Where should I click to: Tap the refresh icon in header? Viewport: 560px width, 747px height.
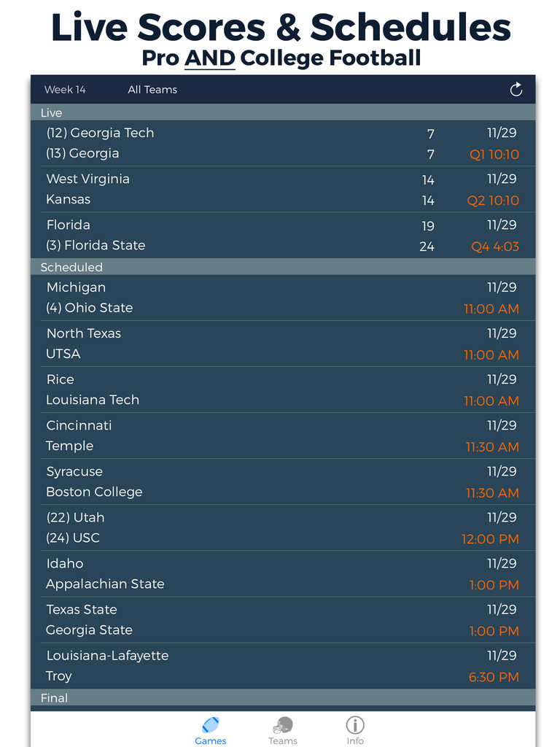516,90
